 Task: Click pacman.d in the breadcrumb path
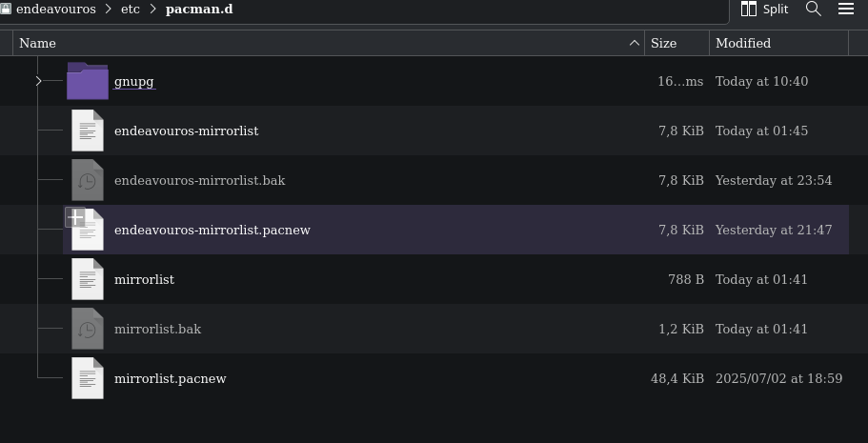pyautogui.click(x=199, y=10)
